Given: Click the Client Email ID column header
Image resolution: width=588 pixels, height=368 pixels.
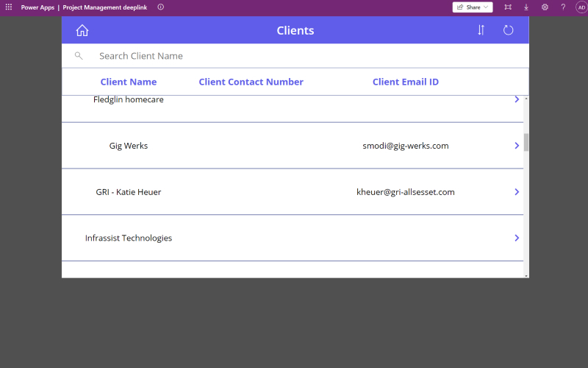Looking at the screenshot, I should [x=406, y=82].
